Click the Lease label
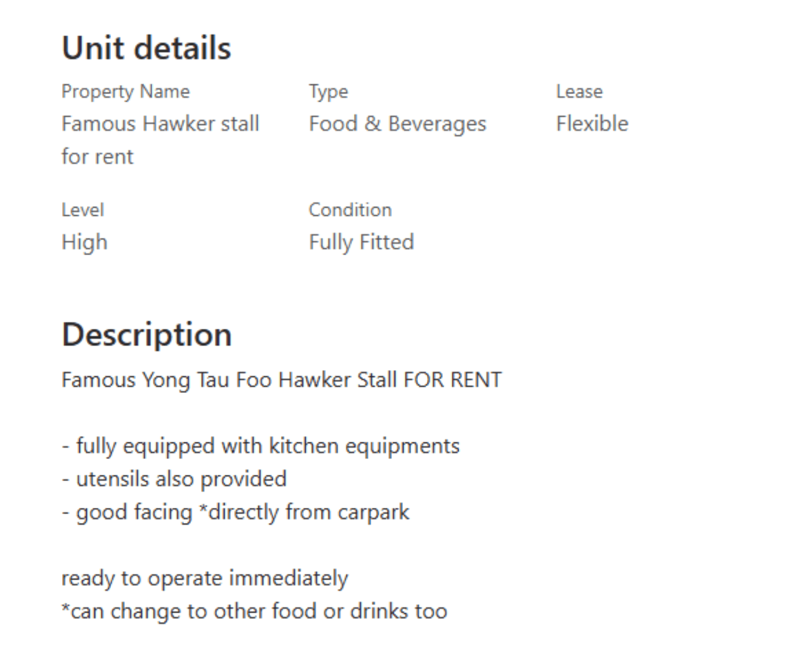Image resolution: width=812 pixels, height=650 pixels. (579, 91)
